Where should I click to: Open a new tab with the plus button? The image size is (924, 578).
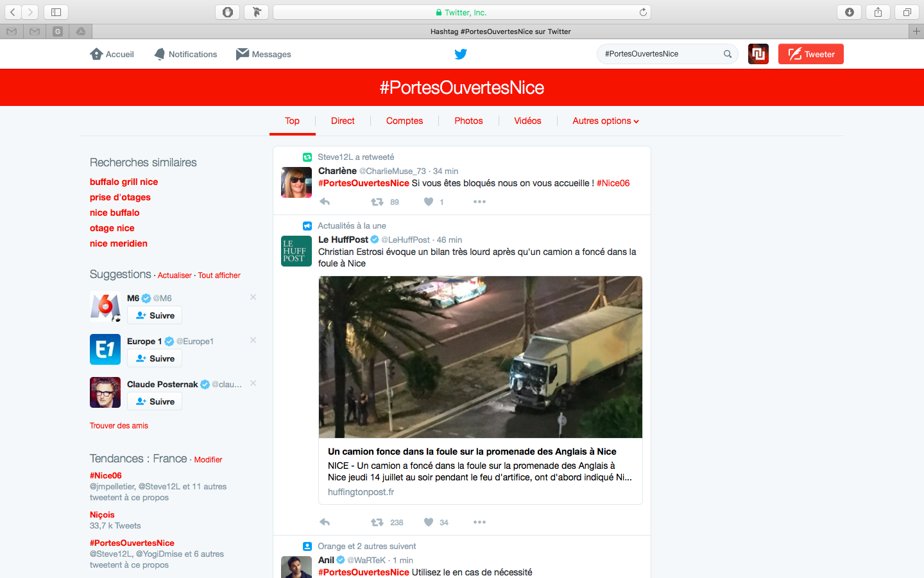[x=916, y=31]
